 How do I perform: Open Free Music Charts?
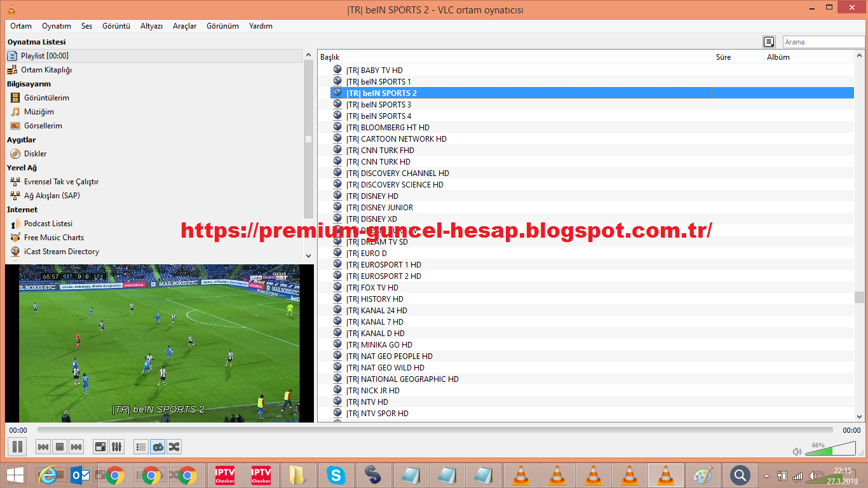point(154,238)
